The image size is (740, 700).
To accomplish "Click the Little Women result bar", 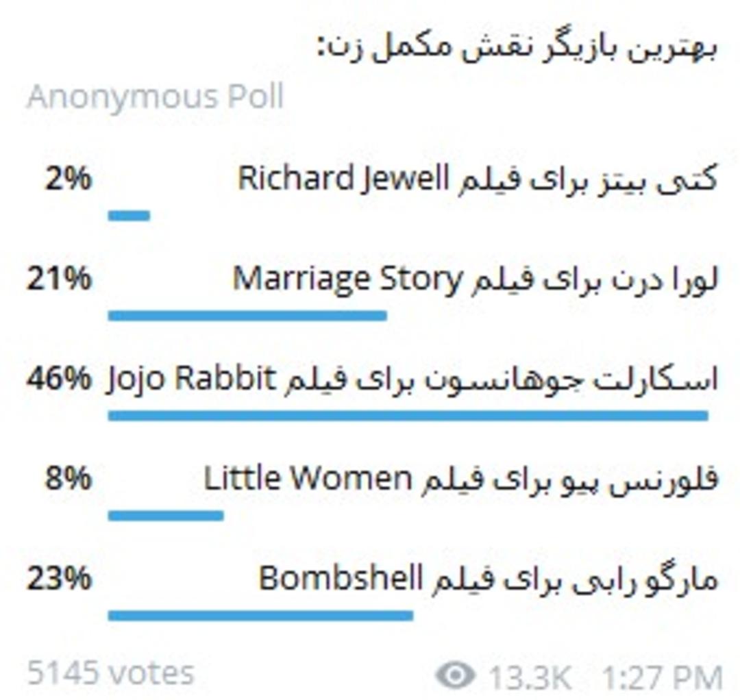I will (x=166, y=516).
